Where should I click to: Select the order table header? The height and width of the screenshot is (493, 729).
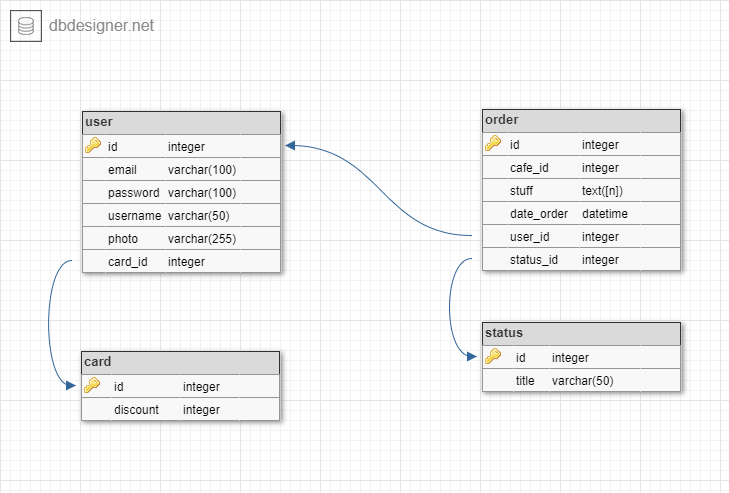point(581,121)
